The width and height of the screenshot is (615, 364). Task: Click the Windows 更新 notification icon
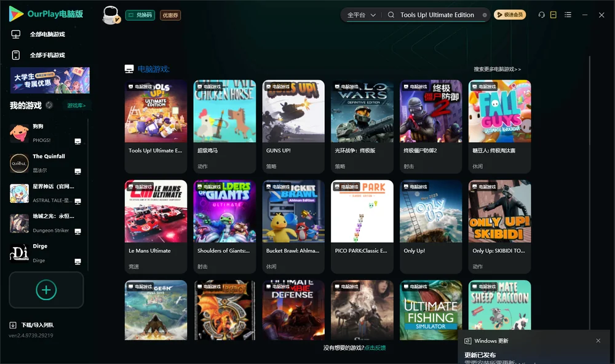tap(467, 341)
